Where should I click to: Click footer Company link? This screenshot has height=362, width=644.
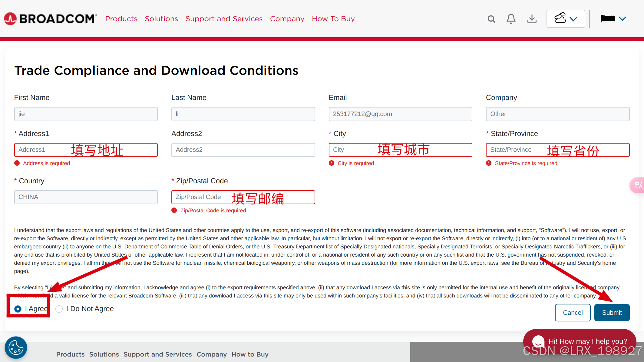[211, 354]
